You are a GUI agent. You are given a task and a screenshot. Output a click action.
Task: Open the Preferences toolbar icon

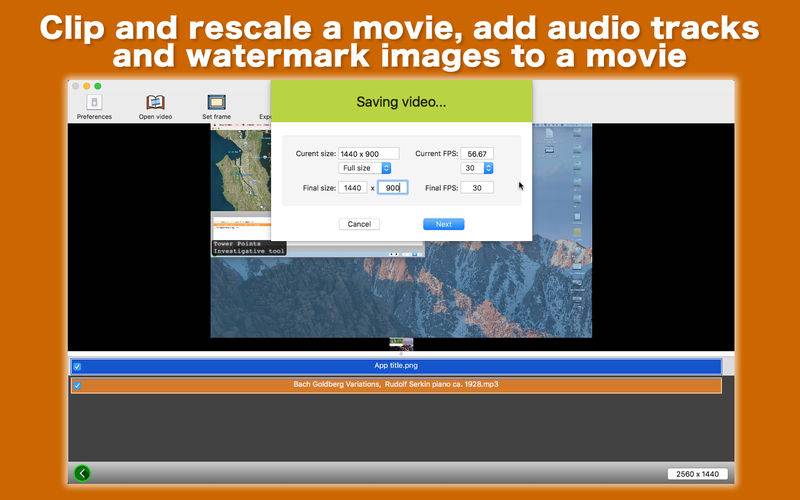tap(94, 102)
